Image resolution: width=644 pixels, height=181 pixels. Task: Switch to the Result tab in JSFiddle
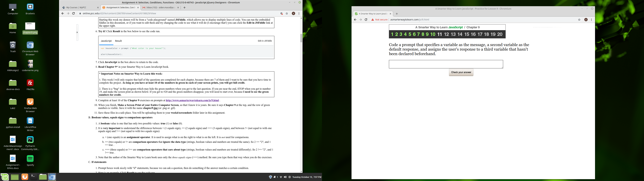click(x=118, y=41)
